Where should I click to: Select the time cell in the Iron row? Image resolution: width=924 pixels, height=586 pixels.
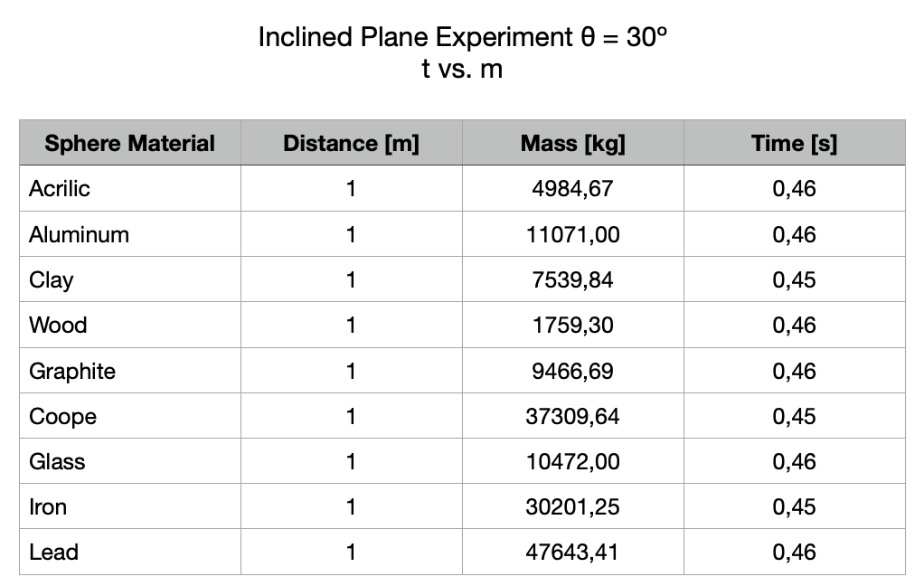pyautogui.click(x=794, y=507)
